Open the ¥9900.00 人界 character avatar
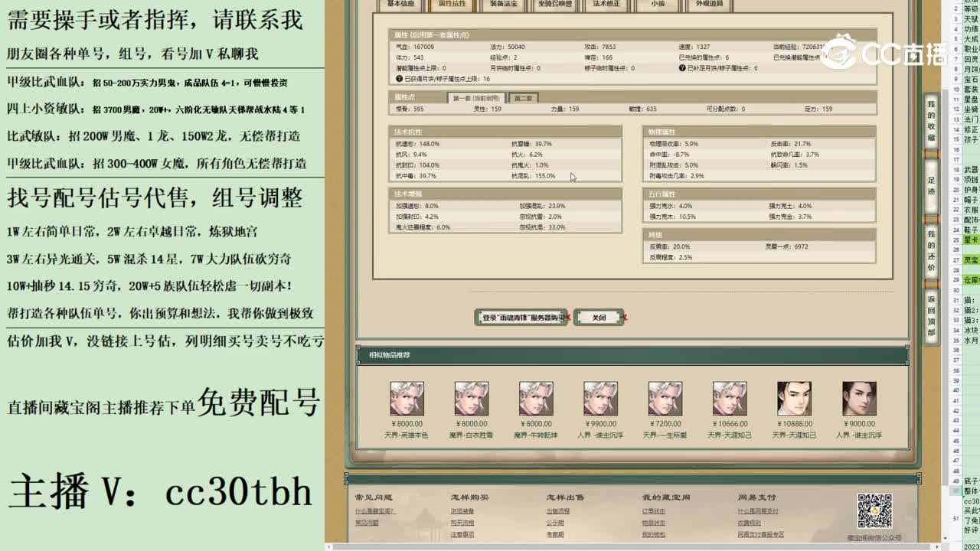This screenshot has height=551, width=980. 600,399
